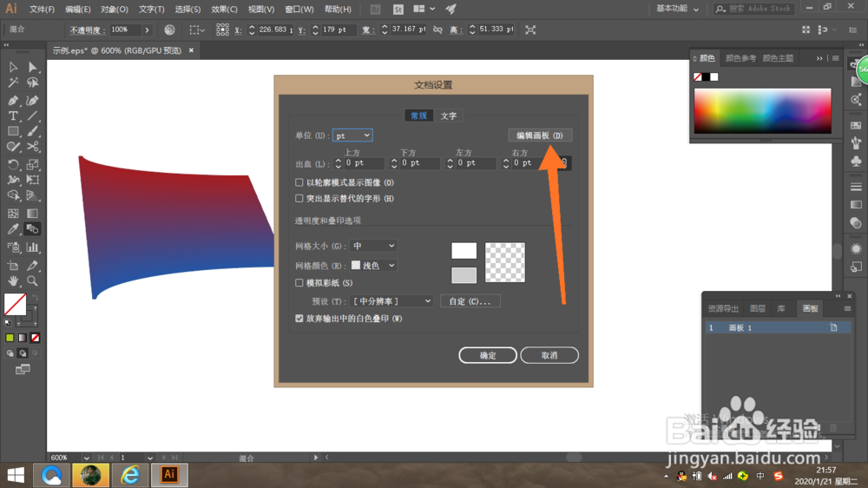
Task: Open the resolution preset dropdown
Action: click(391, 300)
